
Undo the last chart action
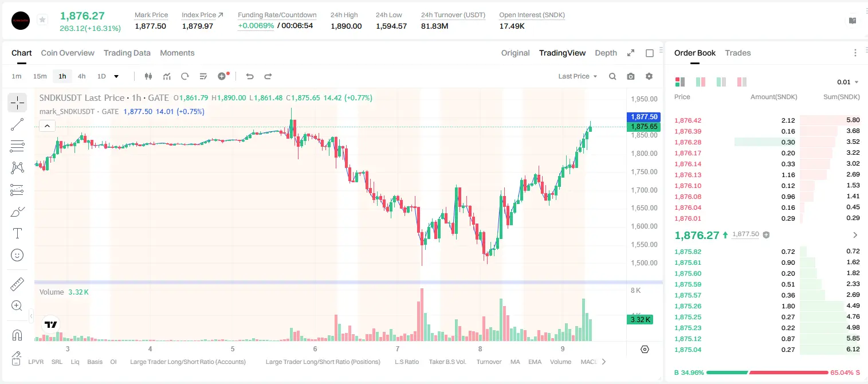pyautogui.click(x=250, y=76)
